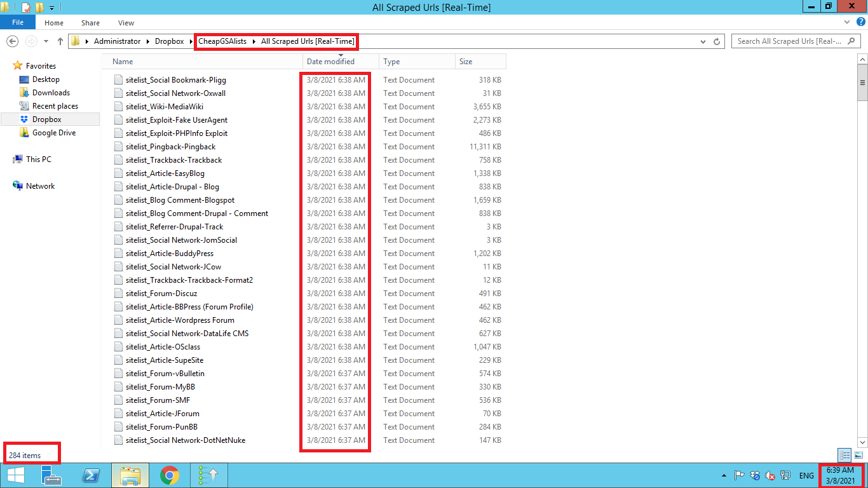Click the Dropbox breadcrumb in address bar

pos(169,41)
